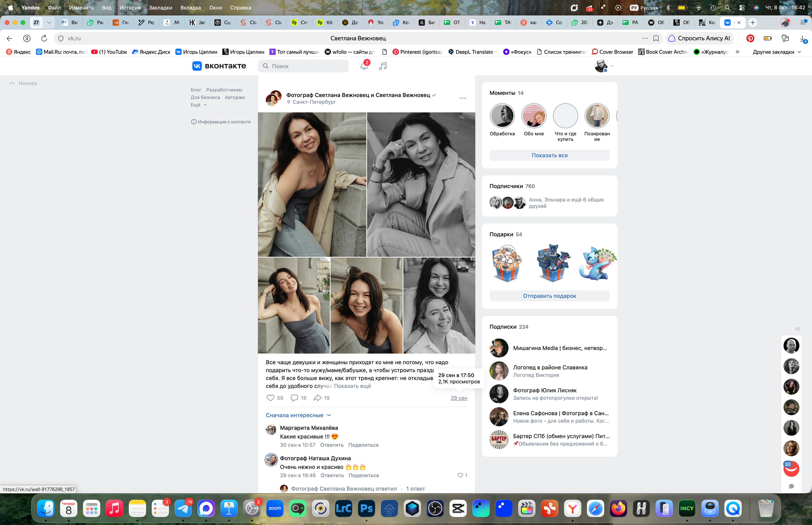Image resolution: width=812 pixels, height=525 pixels.
Task: Expand profile account menu chevron
Action: (612, 66)
